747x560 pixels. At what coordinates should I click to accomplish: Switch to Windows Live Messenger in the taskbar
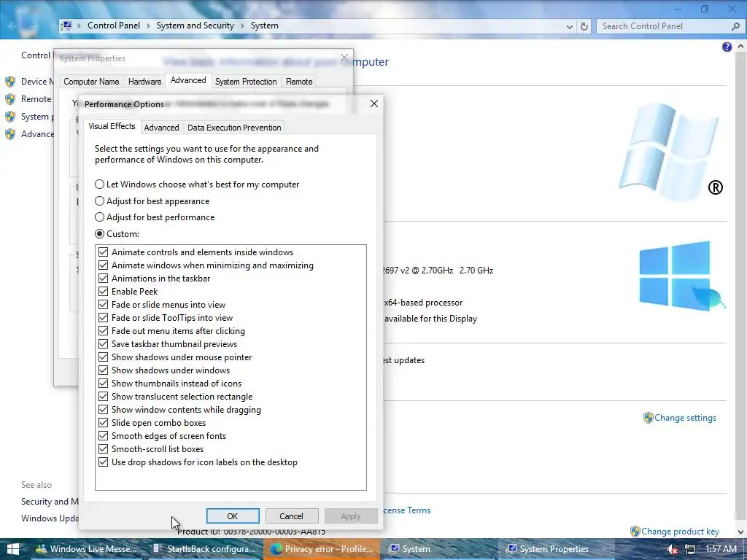pos(87,549)
